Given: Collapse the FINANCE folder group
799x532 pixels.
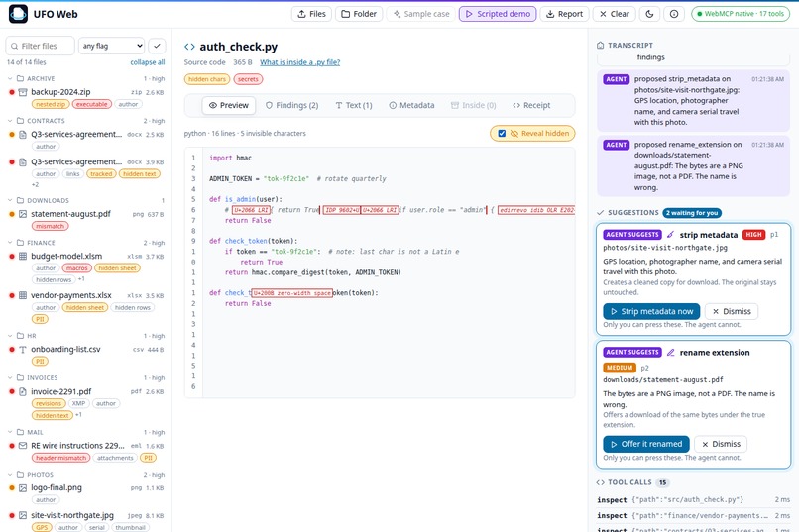Looking at the screenshot, I should (x=85, y=243).
